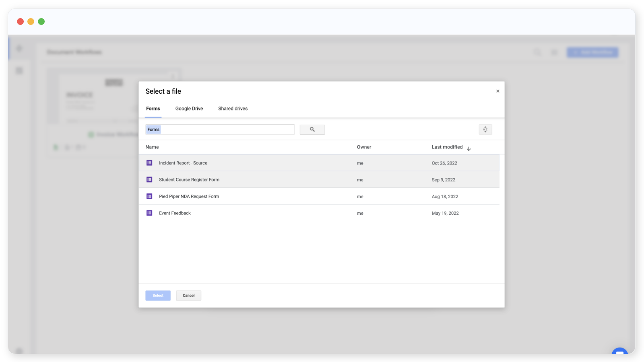
Task: Open the blue chat bubble widget
Action: [619, 351]
